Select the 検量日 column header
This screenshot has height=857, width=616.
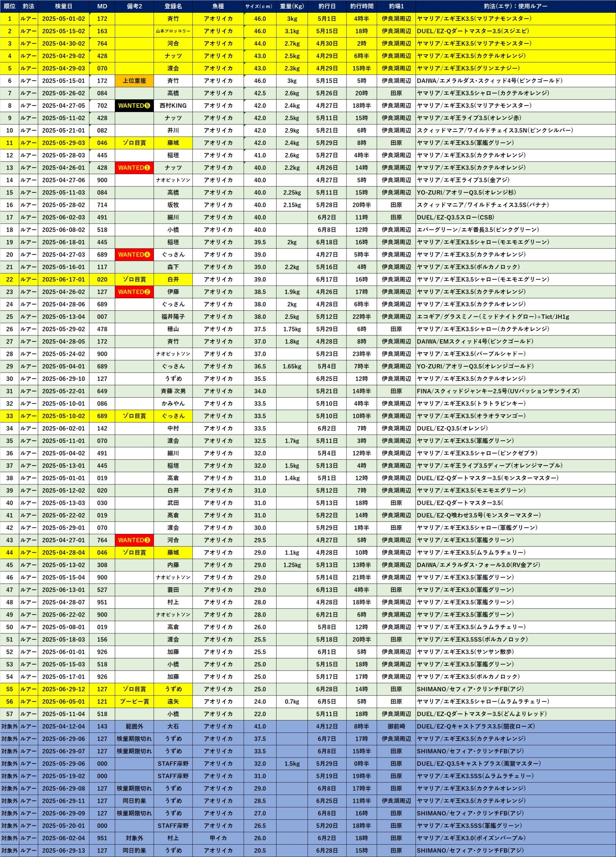[64, 6]
